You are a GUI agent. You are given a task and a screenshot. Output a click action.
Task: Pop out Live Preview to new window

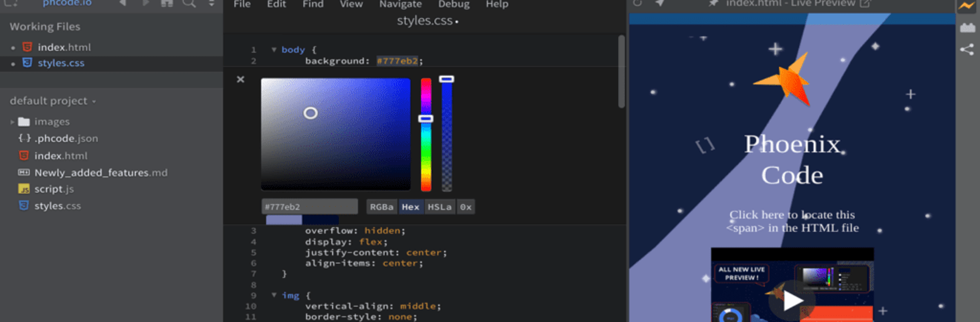point(865,3)
